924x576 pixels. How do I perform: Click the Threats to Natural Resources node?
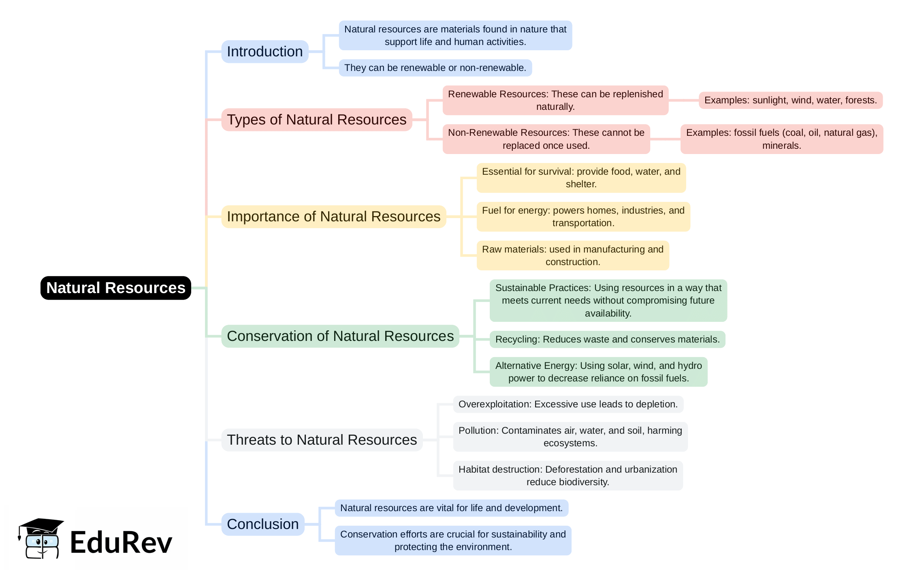click(322, 440)
